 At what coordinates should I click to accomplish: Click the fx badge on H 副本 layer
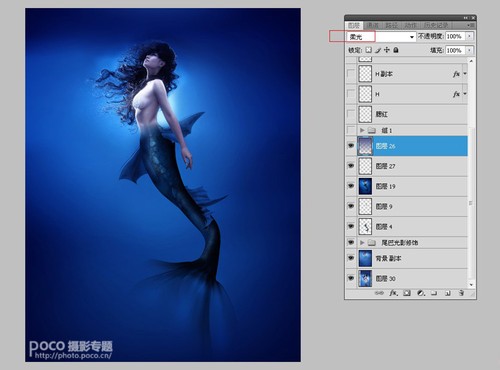[x=456, y=74]
